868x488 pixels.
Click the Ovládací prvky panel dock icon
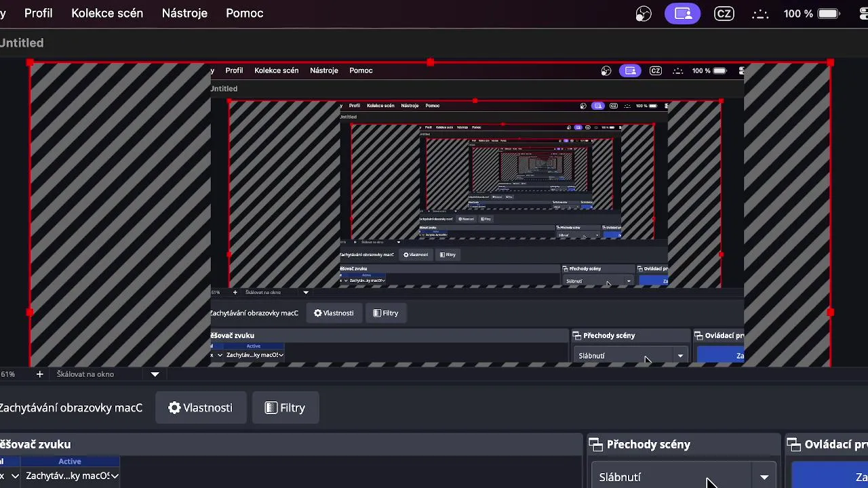click(793, 445)
